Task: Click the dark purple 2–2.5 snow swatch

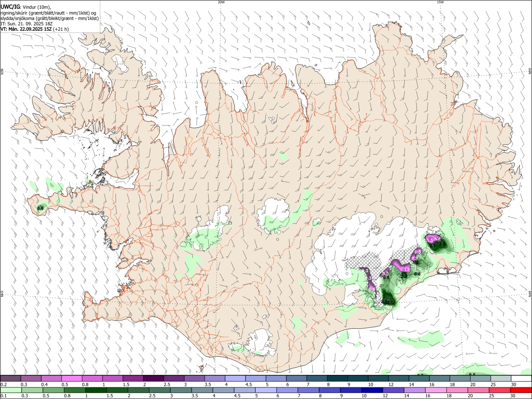Action: click(x=154, y=379)
